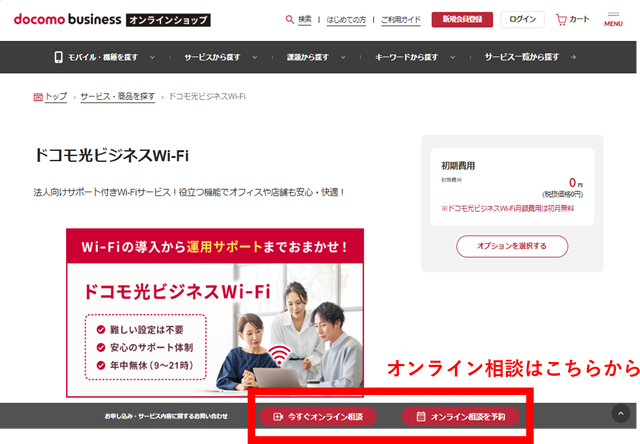
Task: Open the ご利用ガイド link
Action: tap(401, 20)
